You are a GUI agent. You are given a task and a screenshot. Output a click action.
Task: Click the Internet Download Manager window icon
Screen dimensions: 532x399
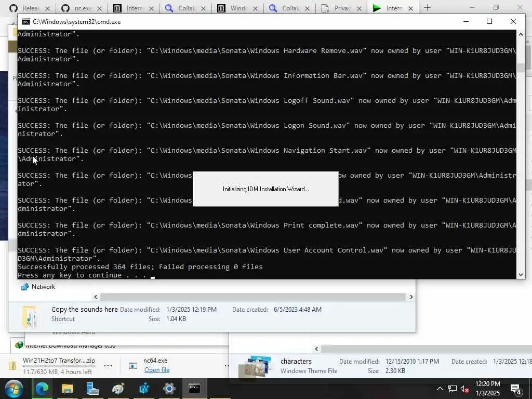click(x=19, y=345)
